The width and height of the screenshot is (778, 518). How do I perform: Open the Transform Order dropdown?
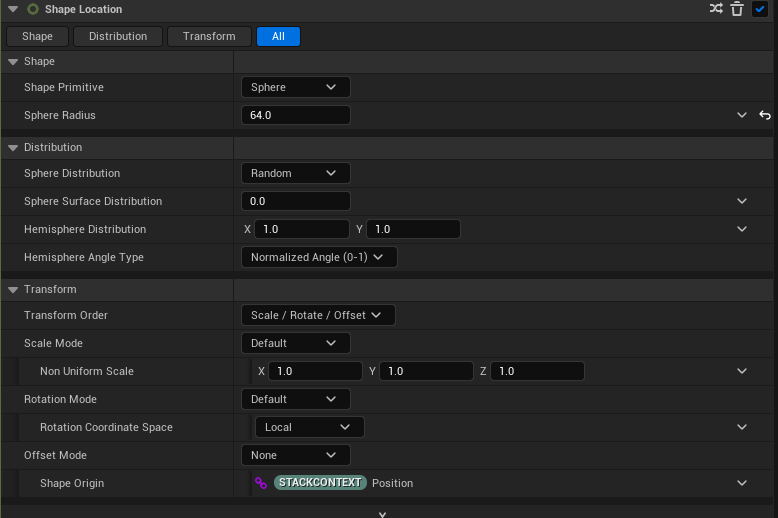click(318, 315)
